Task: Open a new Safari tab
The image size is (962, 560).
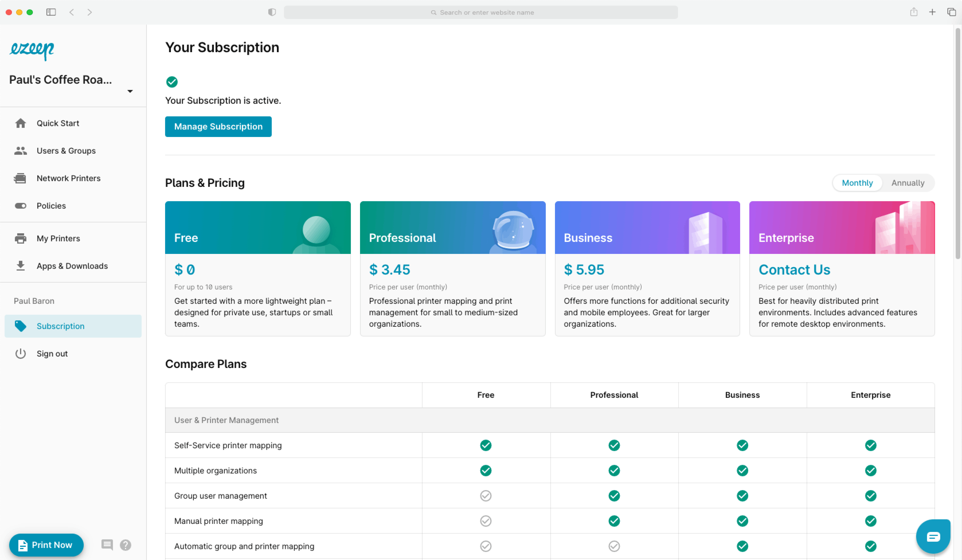Action: (x=932, y=12)
